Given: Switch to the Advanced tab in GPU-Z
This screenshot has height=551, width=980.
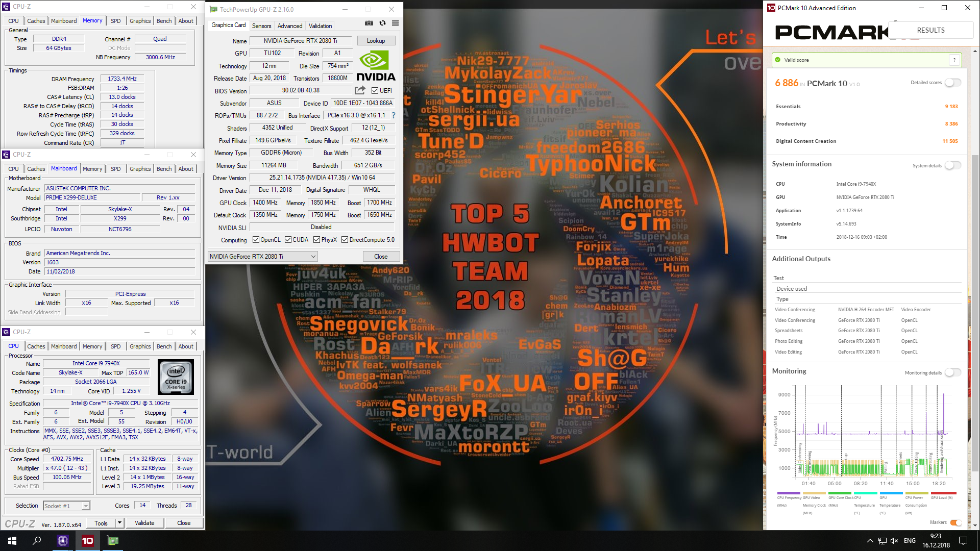Looking at the screenshot, I should (290, 26).
